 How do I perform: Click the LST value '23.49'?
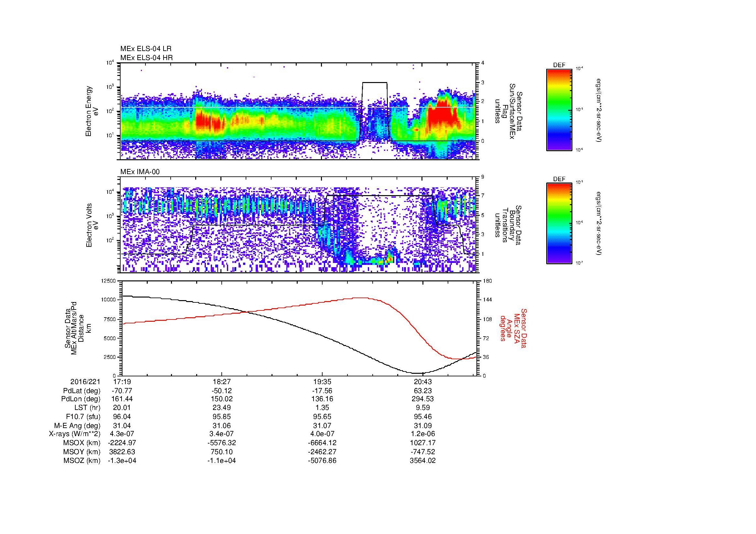[222, 408]
